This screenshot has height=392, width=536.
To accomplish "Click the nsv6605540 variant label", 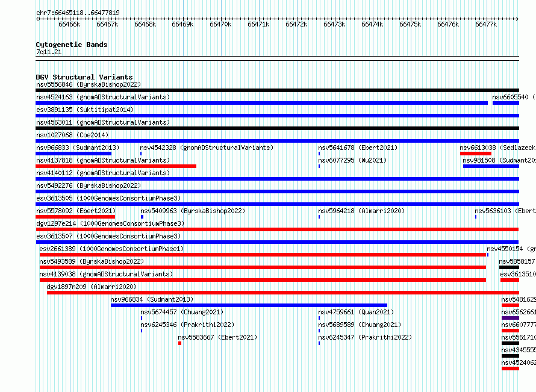I will tap(514, 97).
